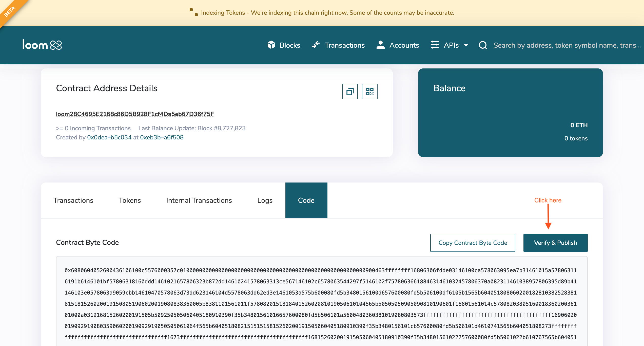Focus the address search field
This screenshot has height=346, width=644.
[567, 45]
